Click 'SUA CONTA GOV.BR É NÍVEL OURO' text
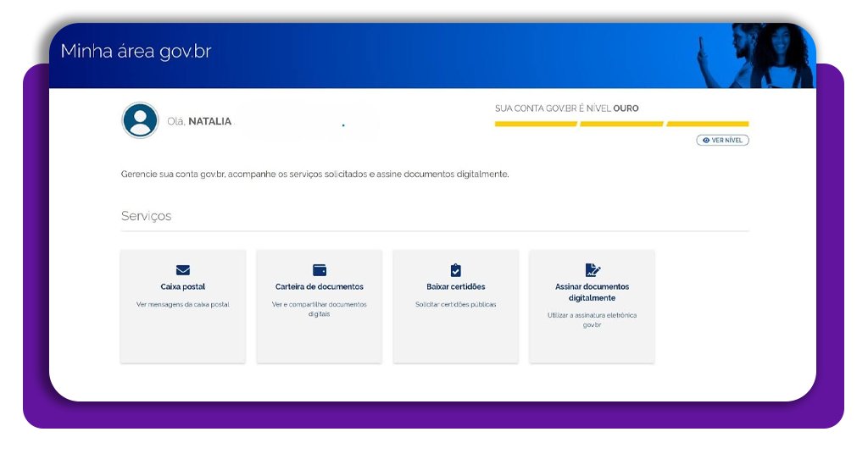This screenshot has width=868, height=454. (567, 108)
